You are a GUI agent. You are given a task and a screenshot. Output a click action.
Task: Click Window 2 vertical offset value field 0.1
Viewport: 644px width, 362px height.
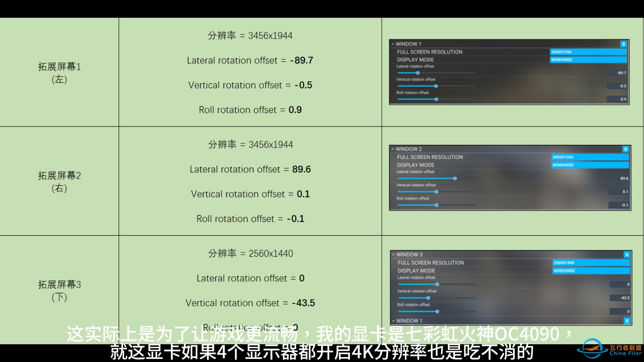pos(619,192)
